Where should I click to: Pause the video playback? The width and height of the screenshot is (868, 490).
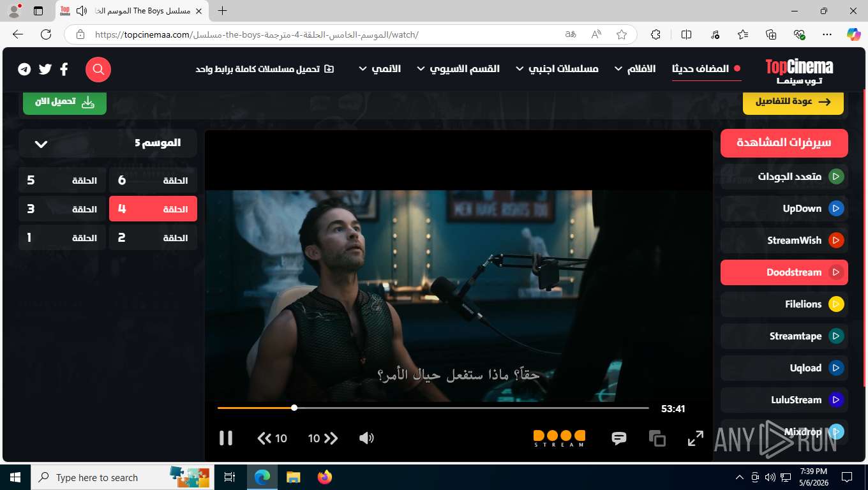(x=226, y=438)
